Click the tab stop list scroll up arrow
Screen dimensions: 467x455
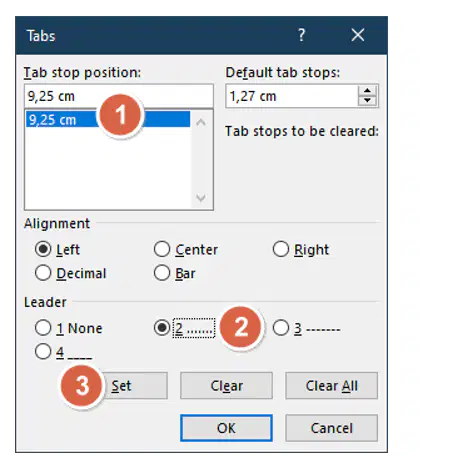point(201,122)
